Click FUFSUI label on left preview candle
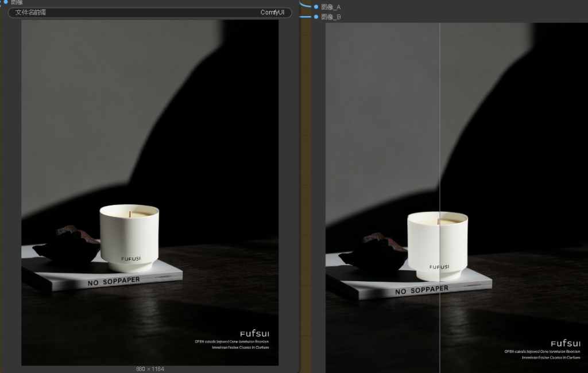588x373 pixels. (131, 259)
